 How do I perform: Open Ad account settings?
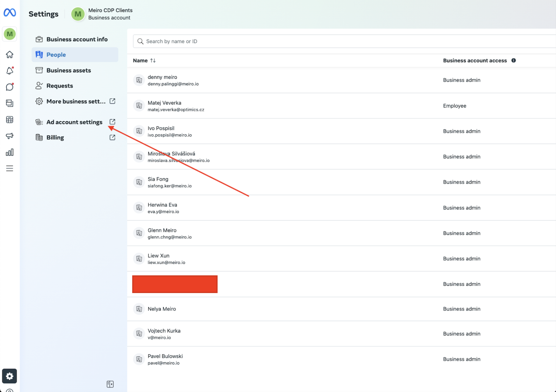pyautogui.click(x=75, y=122)
